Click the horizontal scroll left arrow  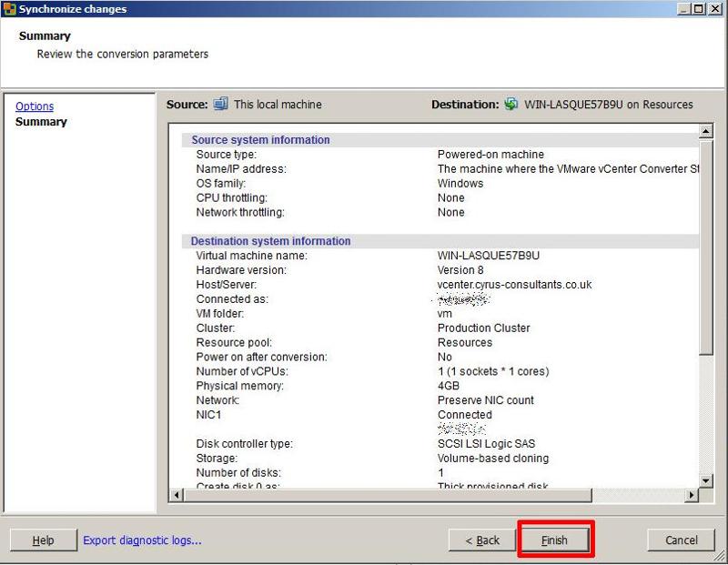click(177, 495)
